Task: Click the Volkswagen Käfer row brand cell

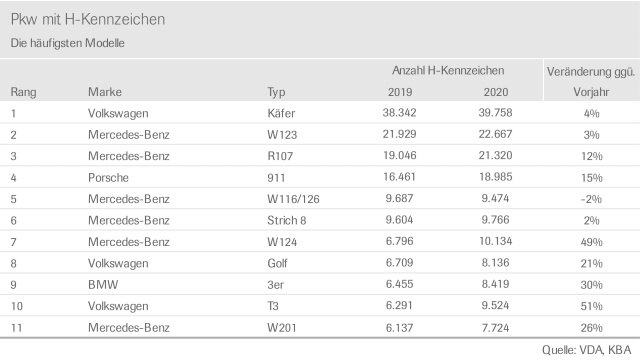Action: tap(118, 113)
